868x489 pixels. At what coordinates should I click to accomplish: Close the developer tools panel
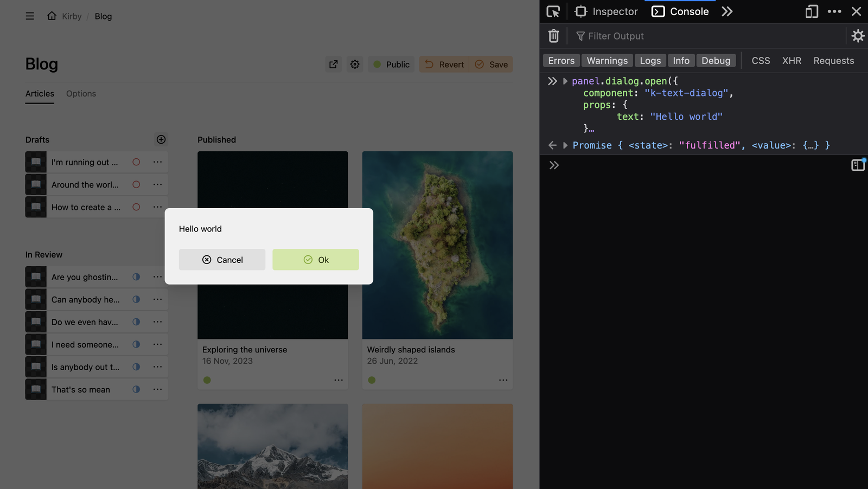[x=856, y=11]
